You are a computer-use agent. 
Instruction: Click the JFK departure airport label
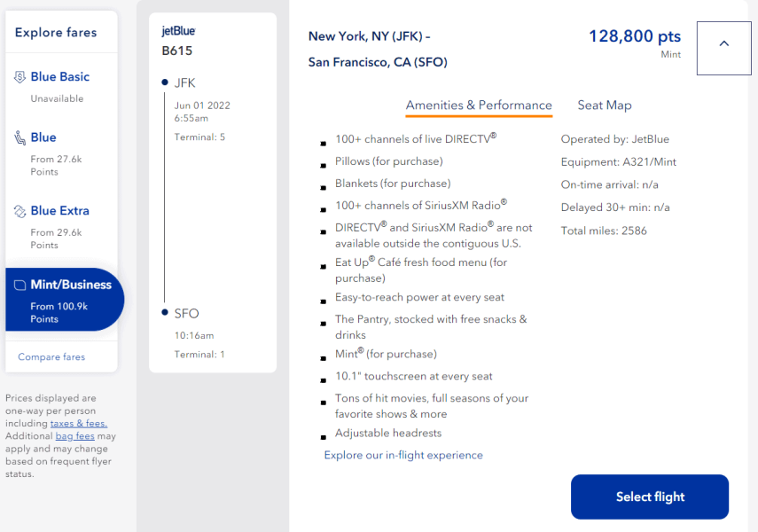(x=184, y=82)
